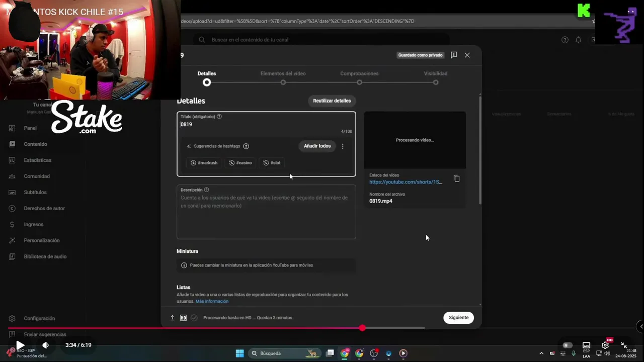Viewport: 644px width, 362px height.
Task: Click Reutilizar detalles button
Action: (332, 101)
